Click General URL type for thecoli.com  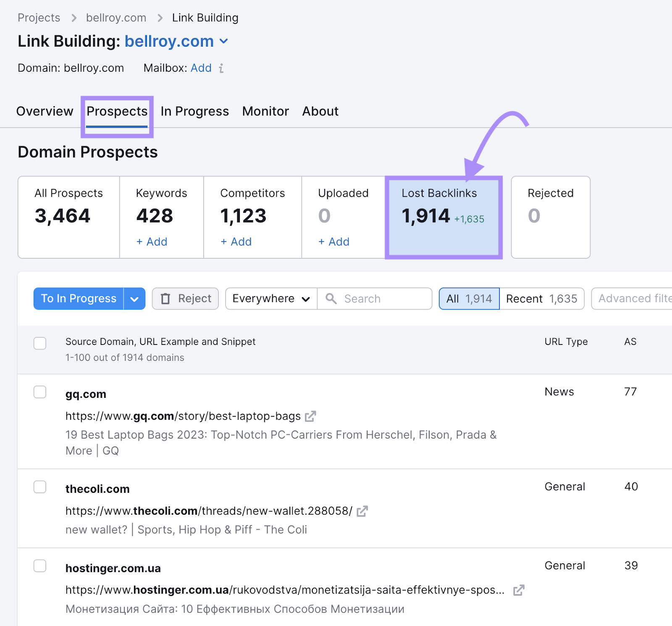565,487
